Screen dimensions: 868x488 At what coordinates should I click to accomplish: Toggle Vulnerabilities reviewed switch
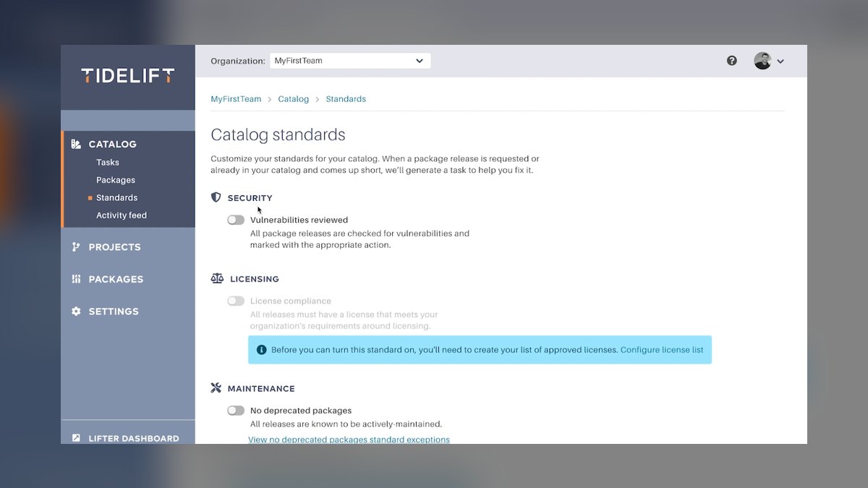click(x=236, y=220)
